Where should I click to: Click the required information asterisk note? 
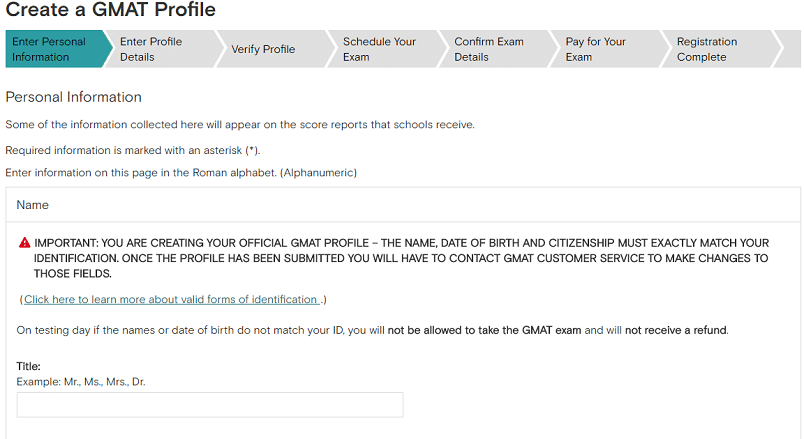[133, 150]
